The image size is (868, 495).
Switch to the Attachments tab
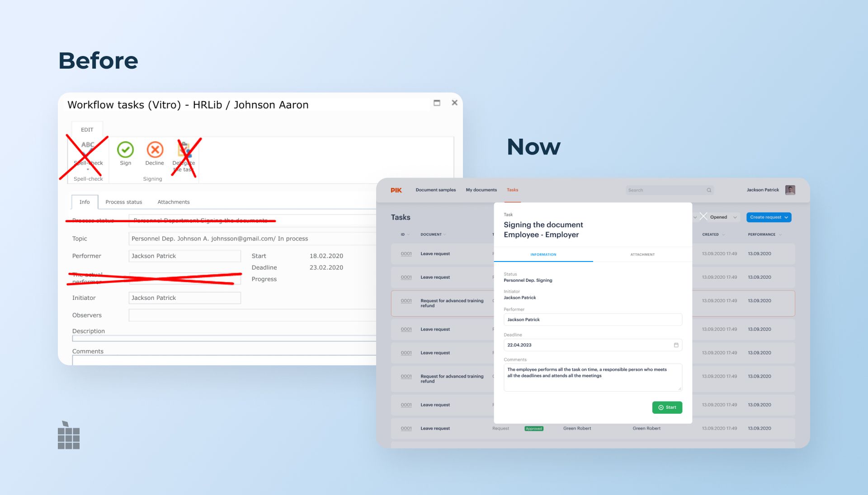174,201
